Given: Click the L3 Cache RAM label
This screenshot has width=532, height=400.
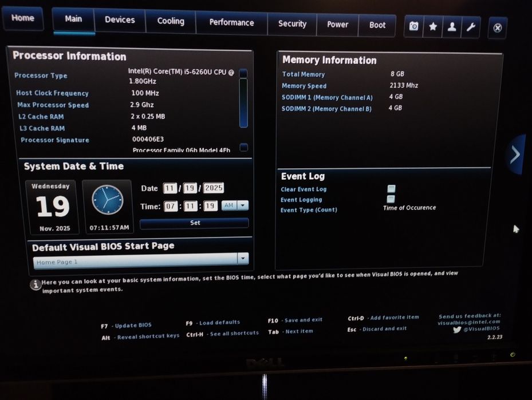Looking at the screenshot, I should tap(42, 128).
